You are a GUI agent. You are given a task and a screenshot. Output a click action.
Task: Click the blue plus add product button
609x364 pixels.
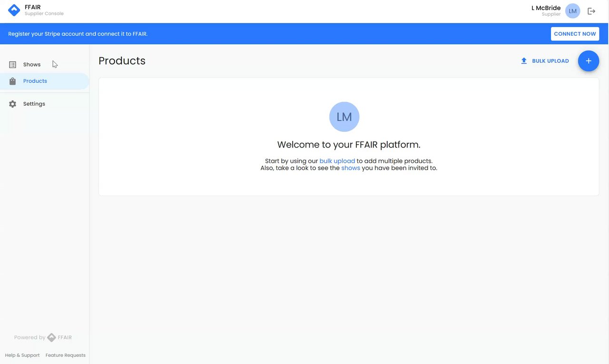click(x=589, y=61)
